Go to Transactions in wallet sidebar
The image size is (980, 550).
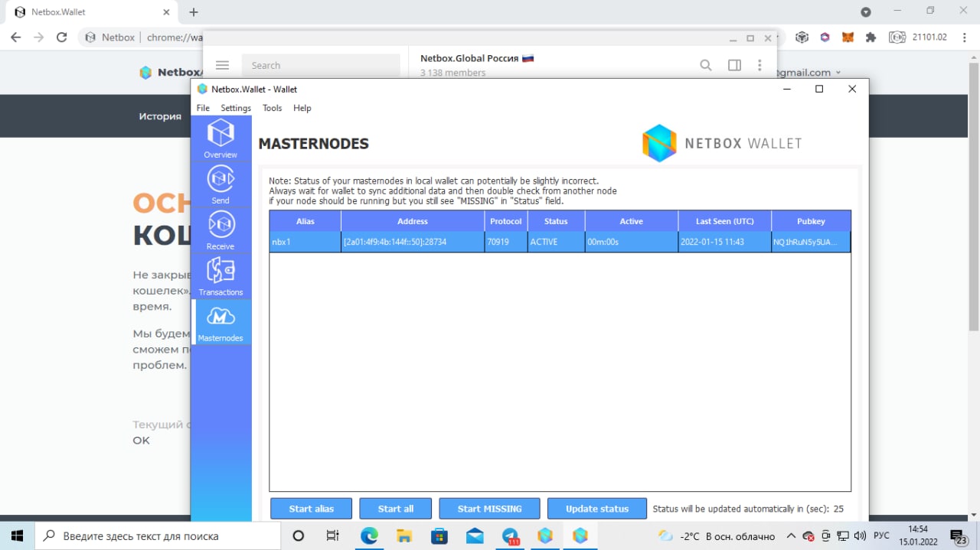(x=220, y=276)
